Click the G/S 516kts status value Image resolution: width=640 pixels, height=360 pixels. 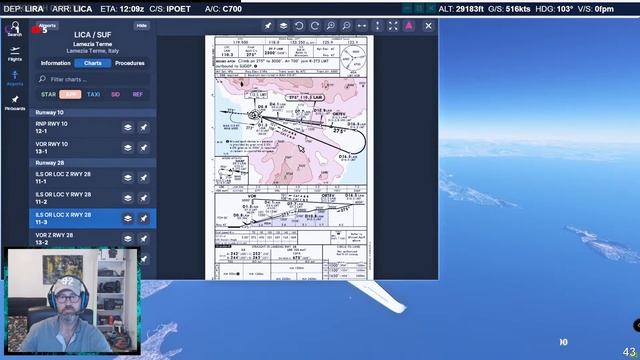coord(508,9)
